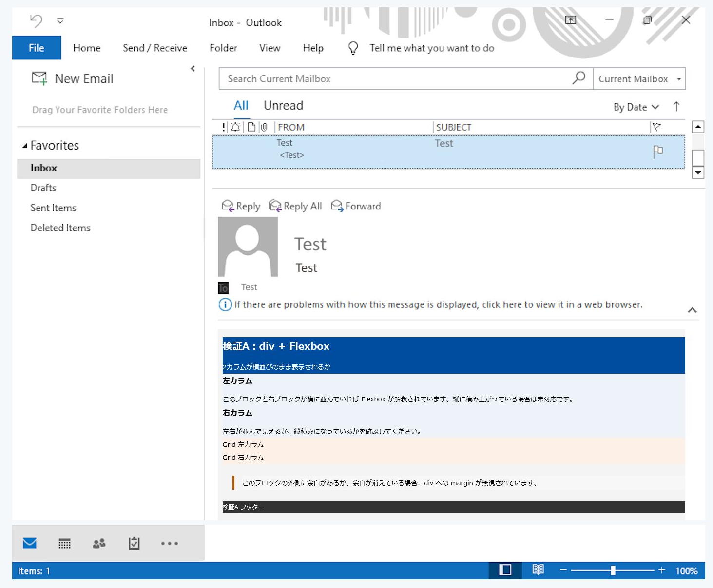Switch to Reading view in status bar
713x588 pixels.
pos(538,570)
